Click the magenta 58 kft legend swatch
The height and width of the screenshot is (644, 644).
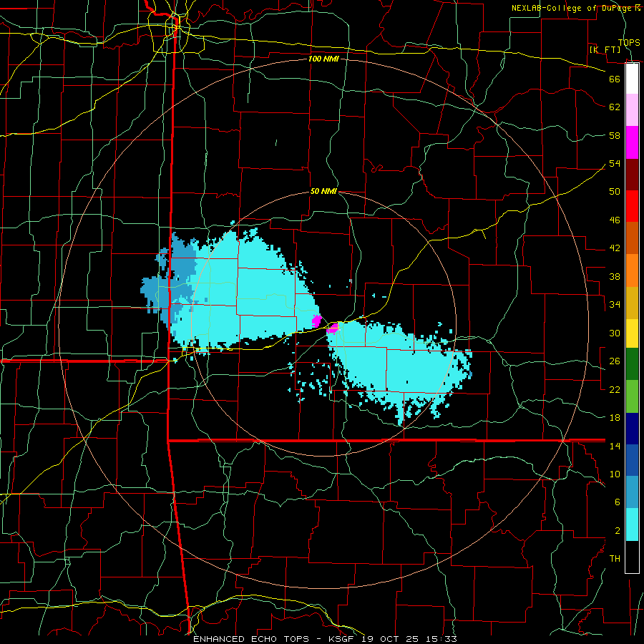pos(632,142)
